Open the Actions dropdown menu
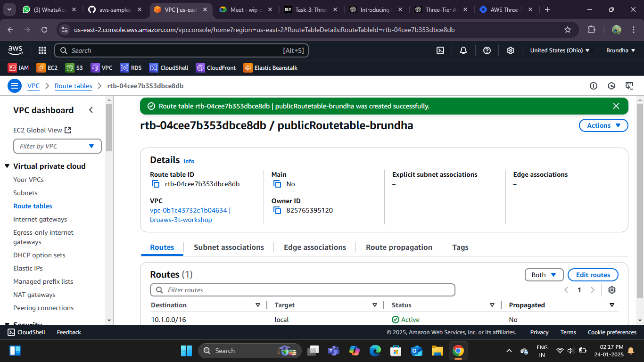Screen dimensions: 644x362 603,125
